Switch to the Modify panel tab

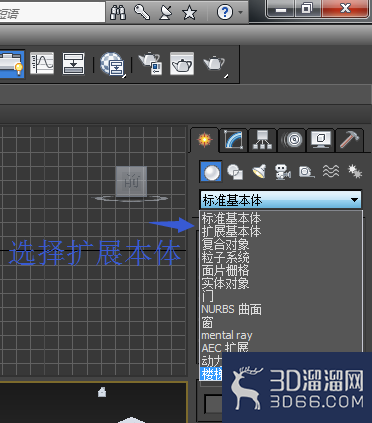tap(234, 139)
